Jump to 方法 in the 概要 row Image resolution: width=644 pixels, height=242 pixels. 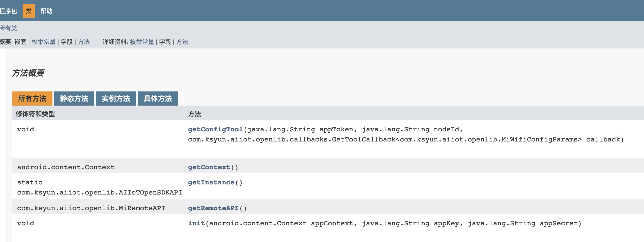point(84,42)
